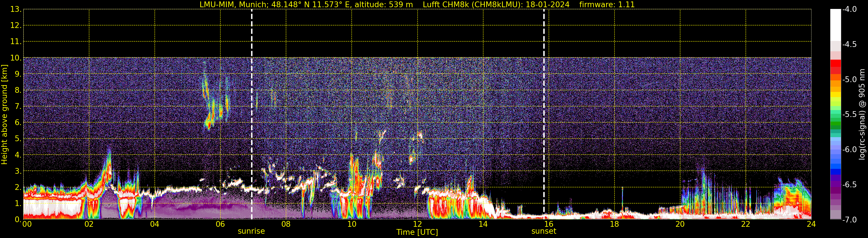
Task: Click the white dashed sunrise line
Action: click(x=252, y=115)
